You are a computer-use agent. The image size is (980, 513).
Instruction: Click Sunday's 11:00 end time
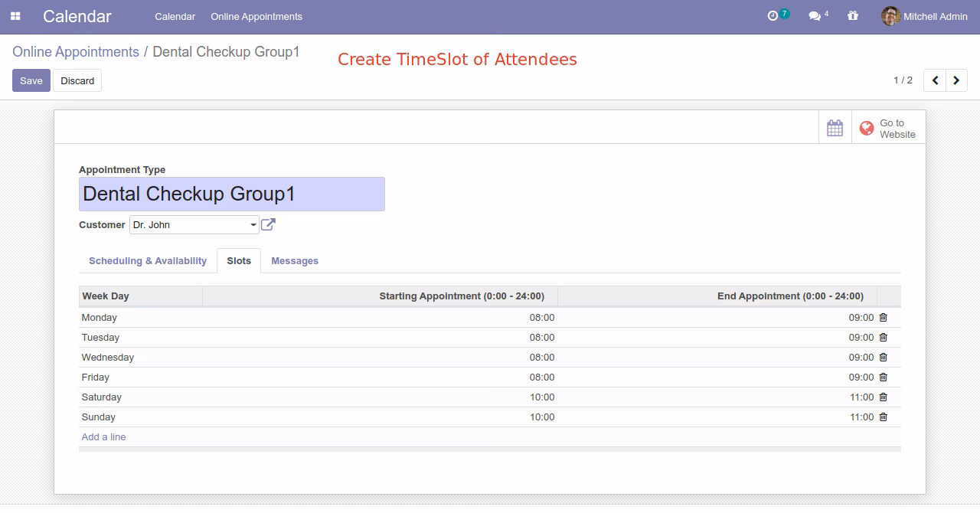pos(862,417)
